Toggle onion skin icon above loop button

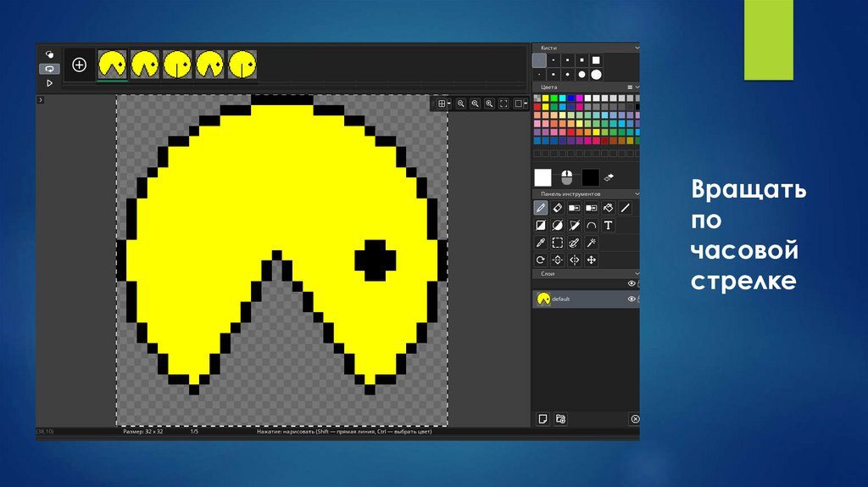pyautogui.click(x=49, y=54)
